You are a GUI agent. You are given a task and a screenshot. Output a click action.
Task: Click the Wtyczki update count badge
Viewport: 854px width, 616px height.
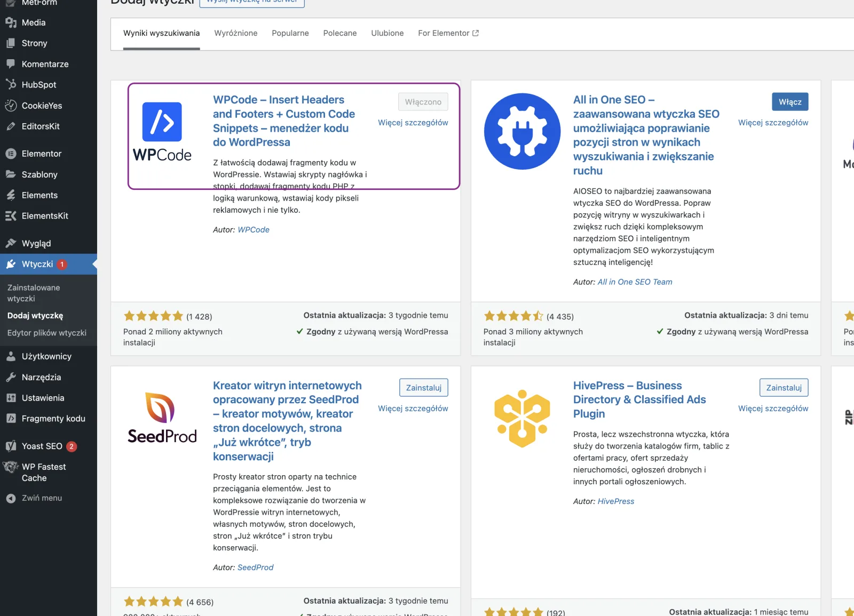pyautogui.click(x=62, y=264)
